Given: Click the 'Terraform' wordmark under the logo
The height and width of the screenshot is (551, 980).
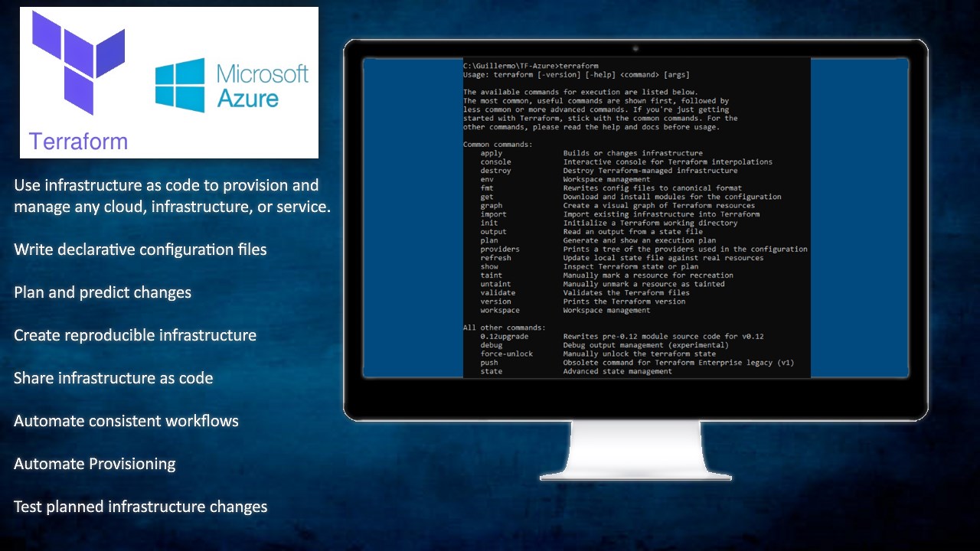Looking at the screenshot, I should (x=78, y=141).
